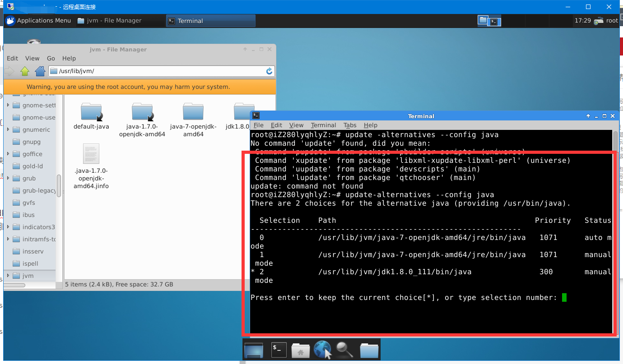Expand the gnome-sett tree folder
This screenshot has width=623, height=364.
tap(8, 105)
